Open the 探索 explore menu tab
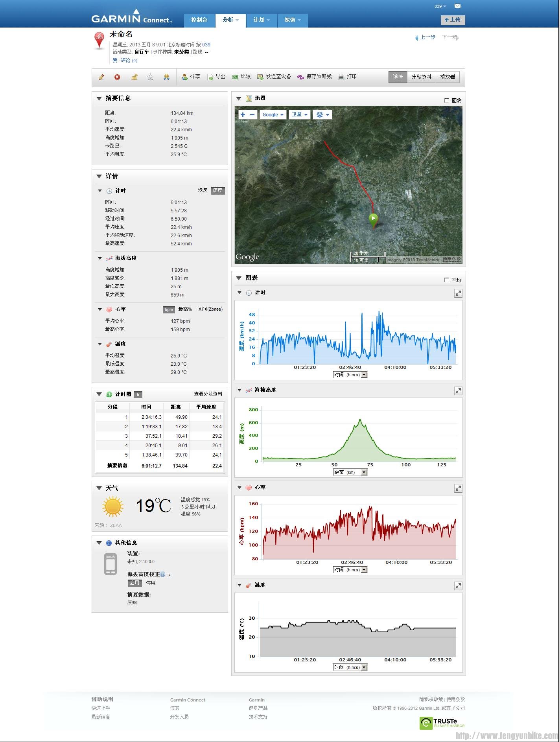 point(293,20)
